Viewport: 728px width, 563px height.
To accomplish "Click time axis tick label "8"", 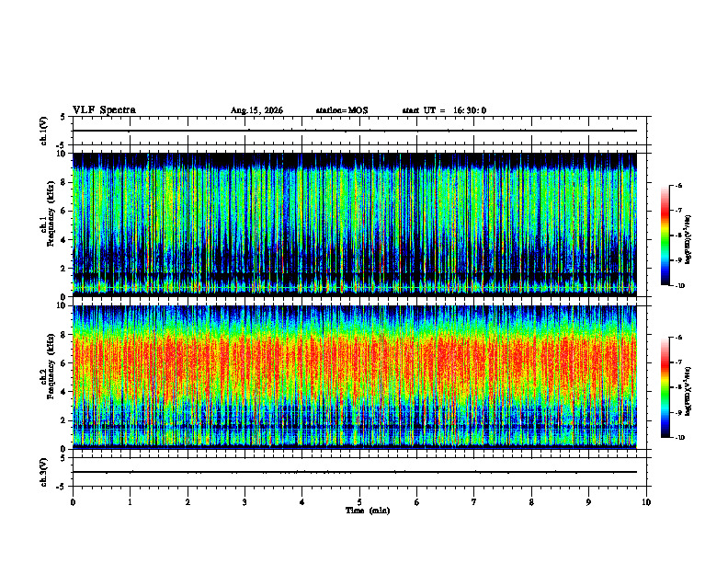I will pyautogui.click(x=531, y=502).
